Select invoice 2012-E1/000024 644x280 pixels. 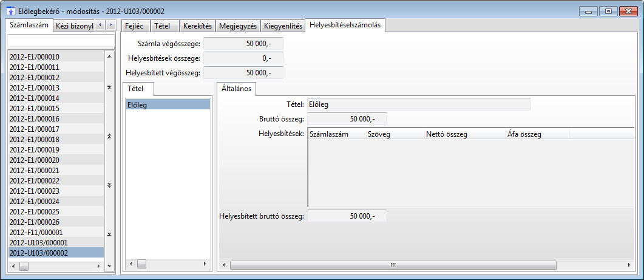[x=56, y=201]
